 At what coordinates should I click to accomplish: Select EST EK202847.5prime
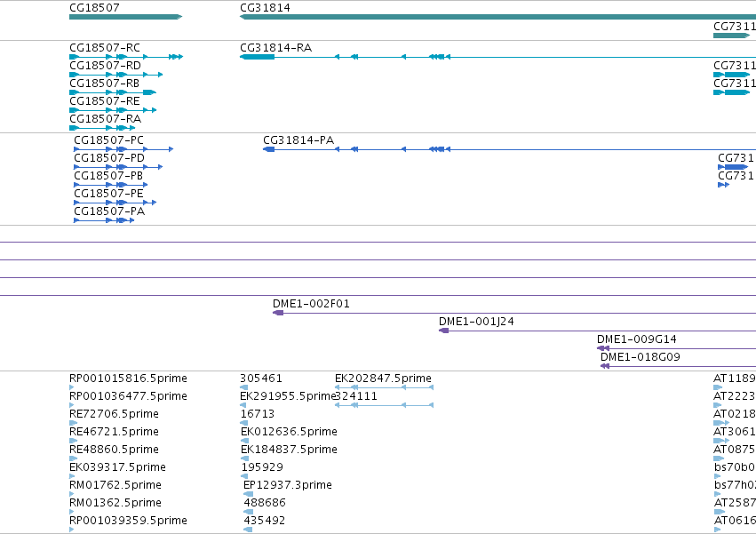tap(383, 379)
